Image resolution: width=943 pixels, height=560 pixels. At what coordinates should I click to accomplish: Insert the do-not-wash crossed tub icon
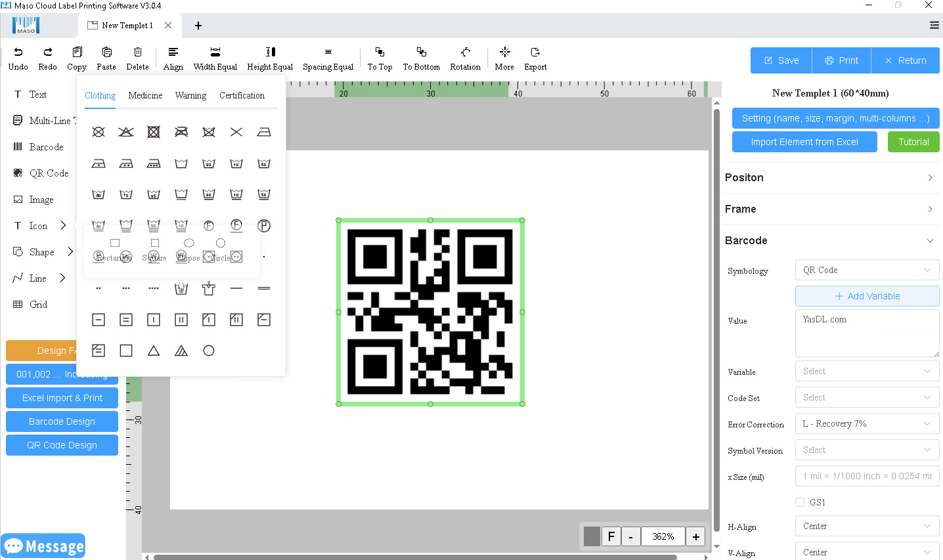tap(209, 132)
